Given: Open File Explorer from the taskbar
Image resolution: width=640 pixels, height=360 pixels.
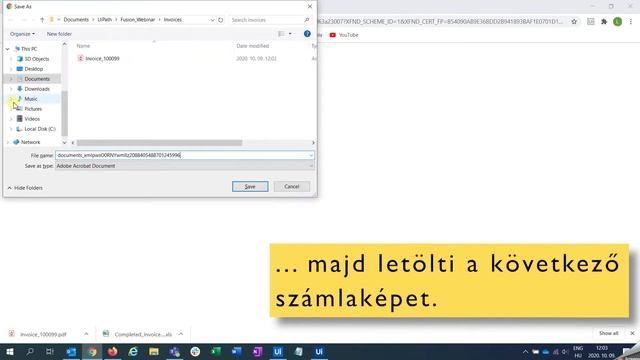Looking at the screenshot, I should coord(154,351).
